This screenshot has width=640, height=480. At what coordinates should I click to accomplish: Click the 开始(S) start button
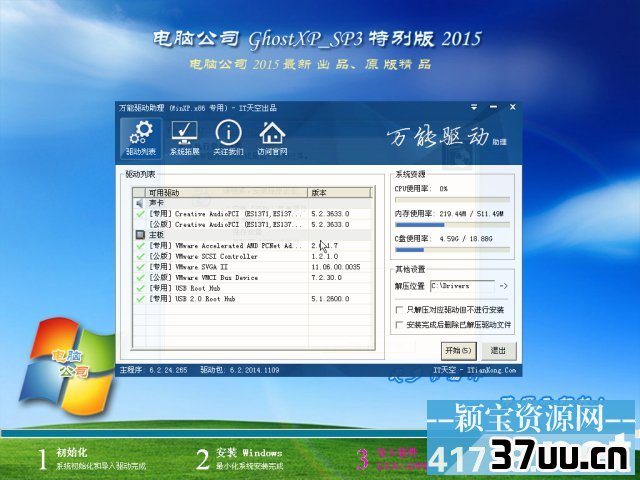(458, 351)
